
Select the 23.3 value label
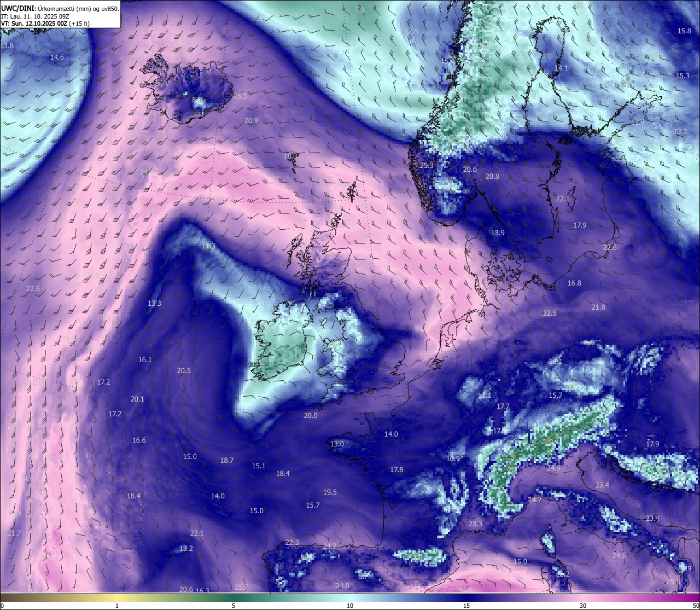[475, 524]
